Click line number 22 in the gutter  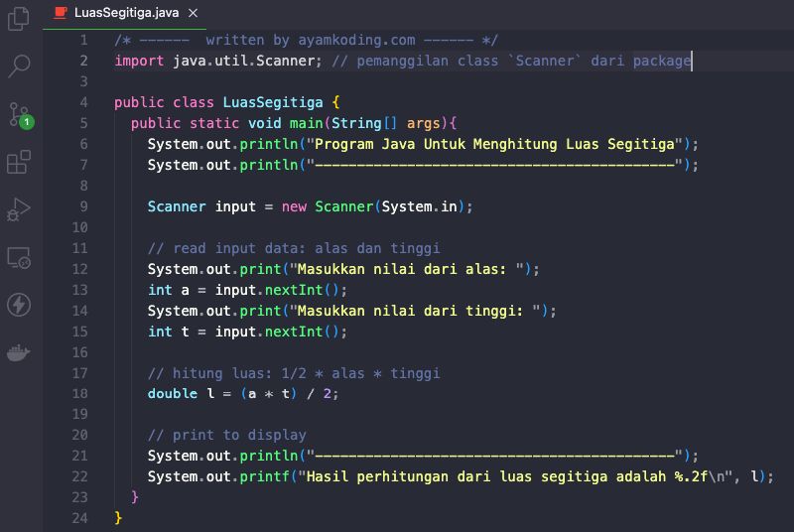click(79, 476)
